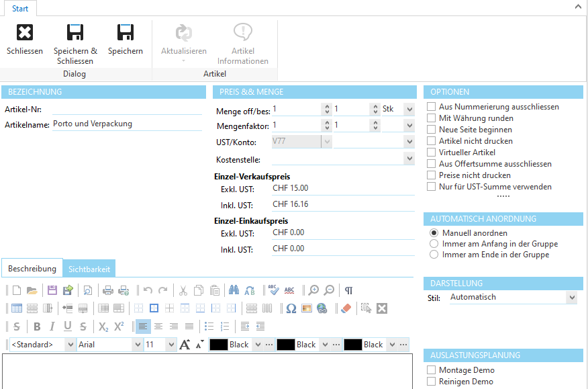
Task: Show paragraph marks with pilcrow icon
Action: (348, 290)
